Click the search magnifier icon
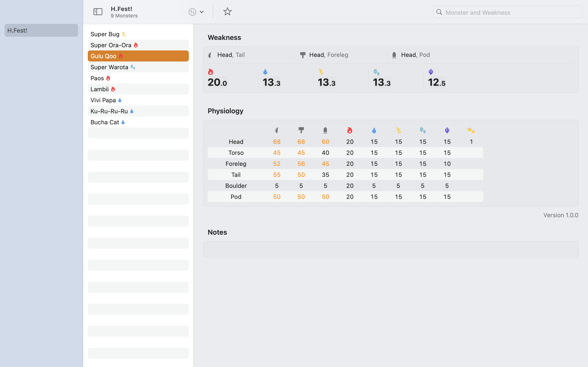This screenshot has width=588, height=367. (x=439, y=12)
